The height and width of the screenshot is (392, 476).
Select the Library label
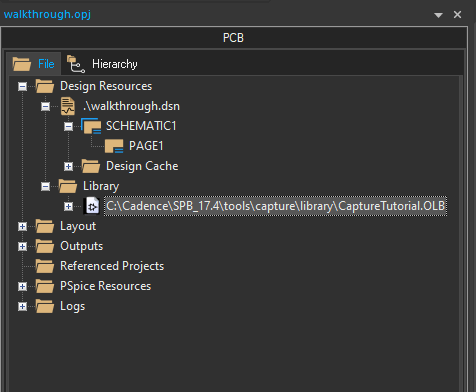pyautogui.click(x=101, y=186)
